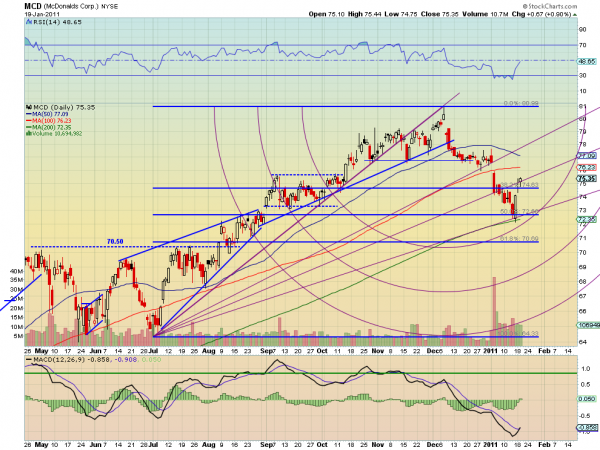The width and height of the screenshot is (600, 450).
Task: Click the price axis level 81
Action: pos(582,107)
